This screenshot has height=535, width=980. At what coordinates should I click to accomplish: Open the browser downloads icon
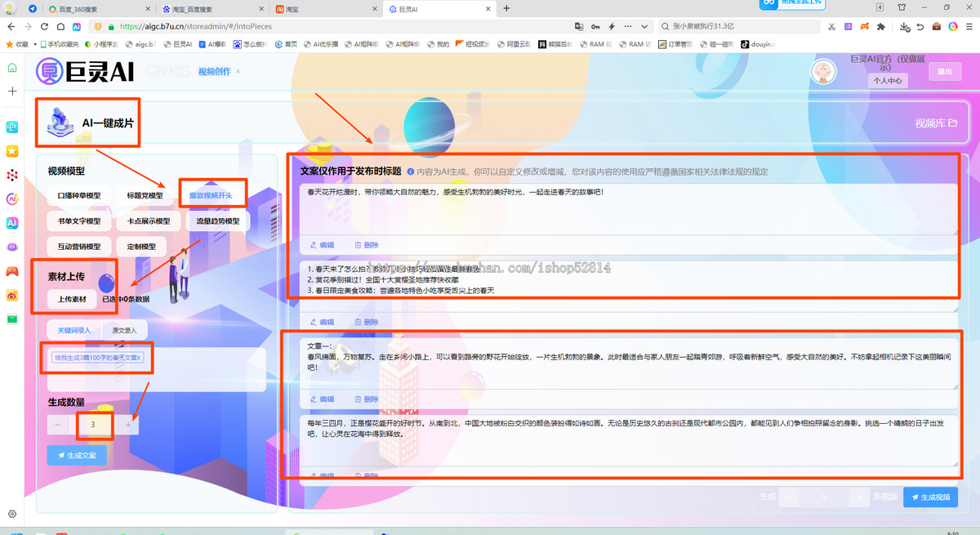coord(905,26)
